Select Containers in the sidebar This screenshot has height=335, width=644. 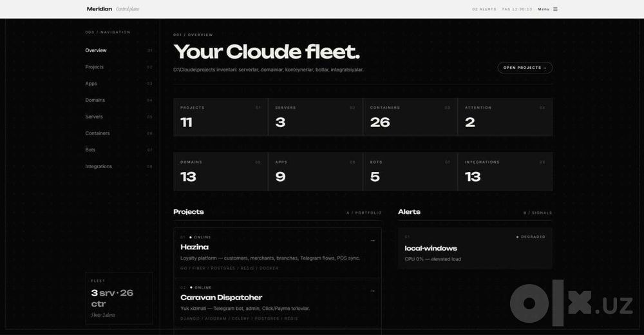click(x=97, y=133)
